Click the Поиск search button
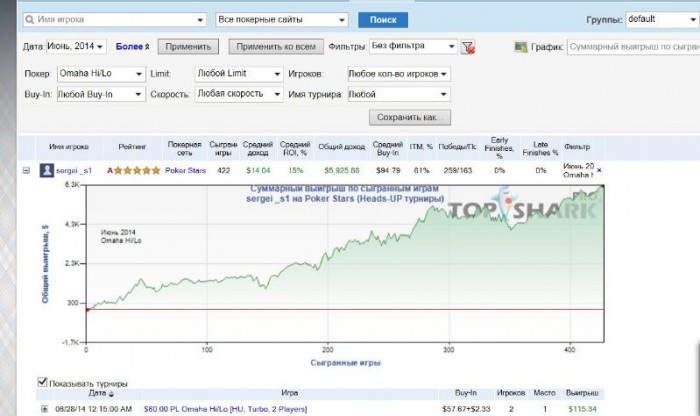700x416 pixels. pyautogui.click(x=383, y=20)
